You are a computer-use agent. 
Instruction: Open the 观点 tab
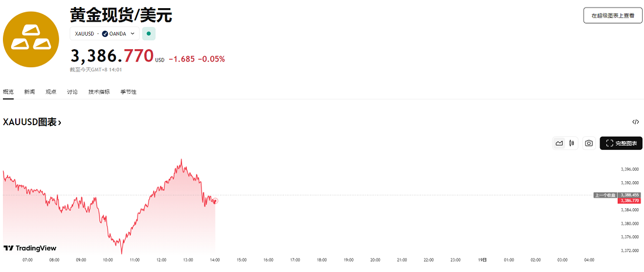coord(51,92)
